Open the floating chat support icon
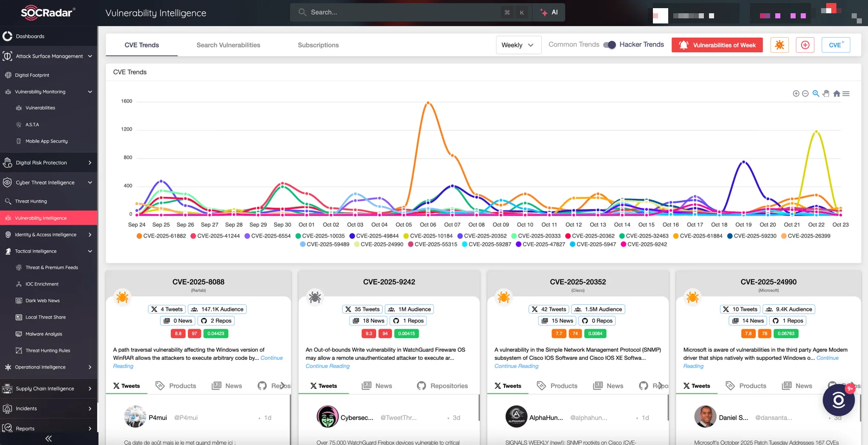 [838, 400]
